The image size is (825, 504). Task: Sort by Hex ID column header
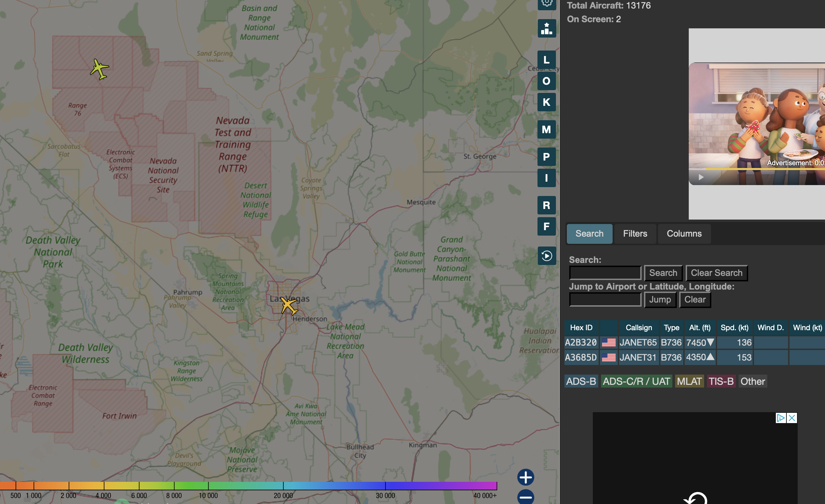click(x=581, y=327)
